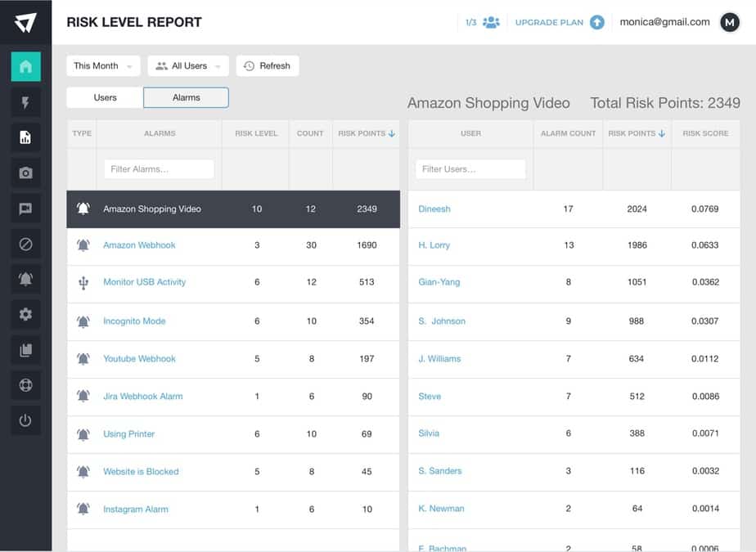Click the USB icon for Monitor USB Activity
The height and width of the screenshot is (552, 756).
coord(83,282)
